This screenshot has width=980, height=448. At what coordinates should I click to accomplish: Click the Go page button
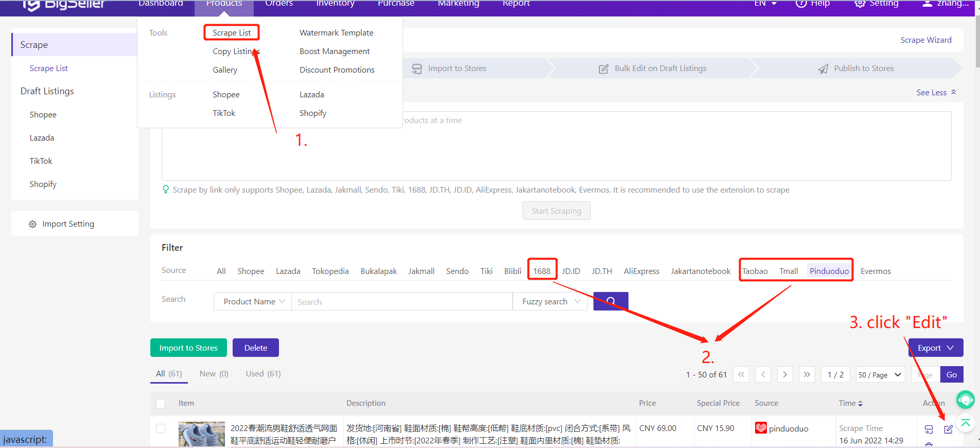click(x=952, y=374)
